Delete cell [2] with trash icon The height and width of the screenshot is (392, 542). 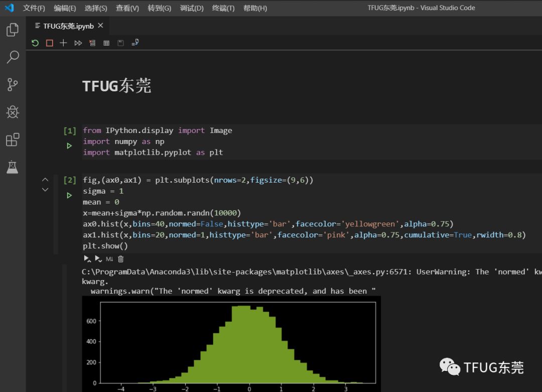[x=120, y=258]
